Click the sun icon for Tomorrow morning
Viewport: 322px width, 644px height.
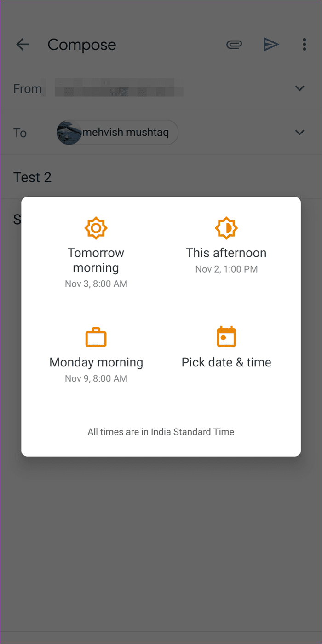tap(96, 228)
